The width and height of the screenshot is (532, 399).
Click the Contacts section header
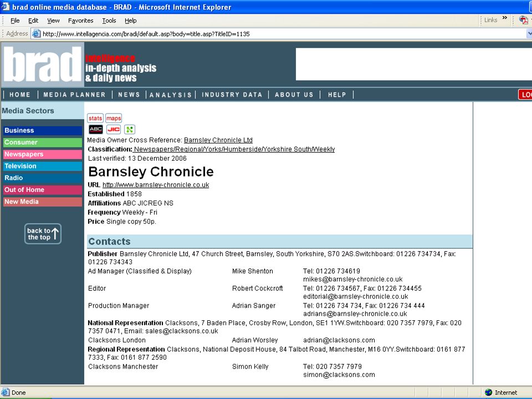[279, 241]
